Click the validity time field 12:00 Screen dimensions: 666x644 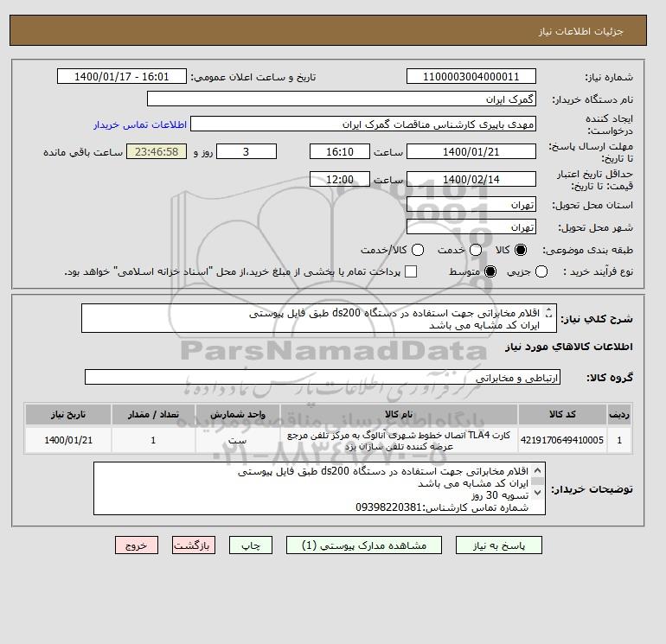click(340, 179)
